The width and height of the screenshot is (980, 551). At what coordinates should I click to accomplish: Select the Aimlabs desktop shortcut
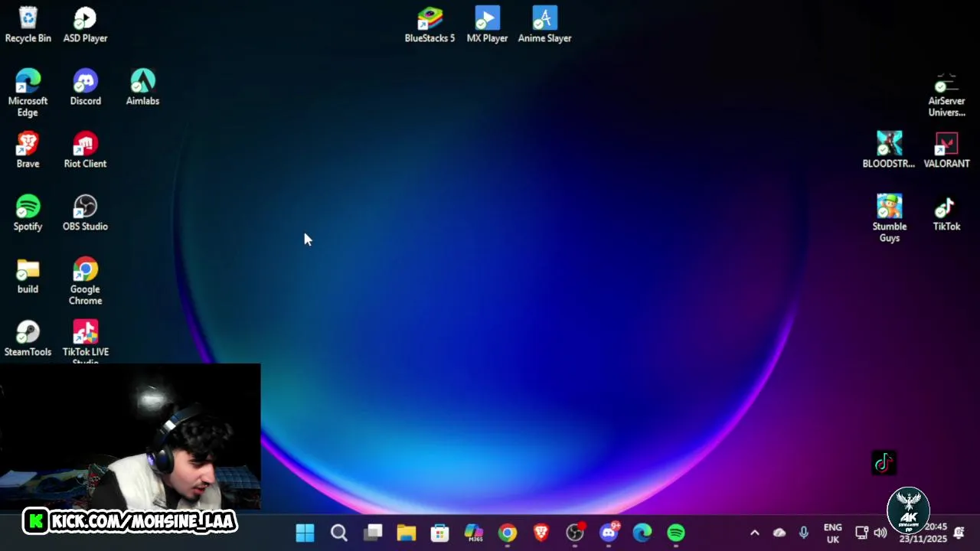pos(142,87)
